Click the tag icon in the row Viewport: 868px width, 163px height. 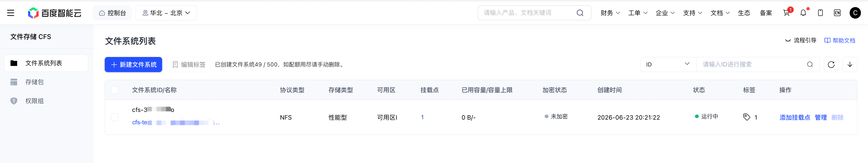pos(747,117)
